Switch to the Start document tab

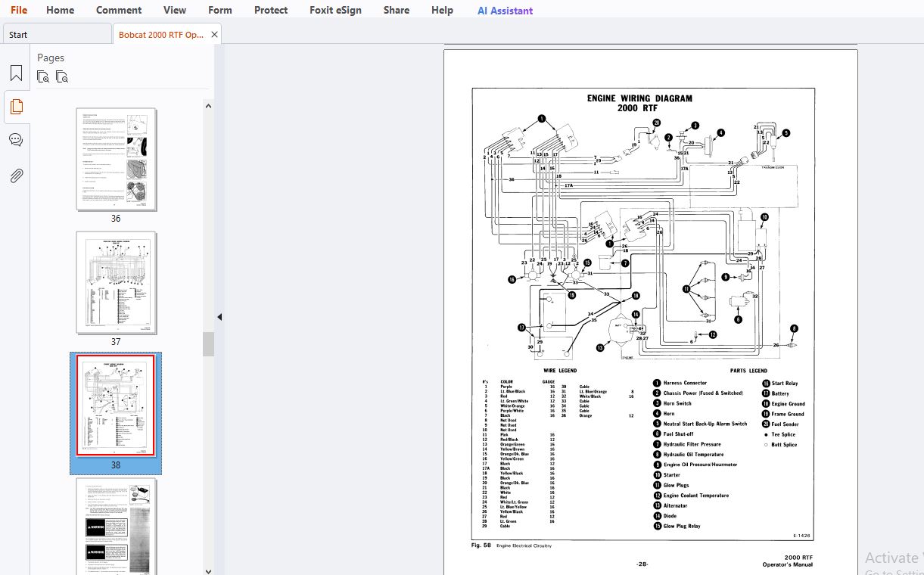pyautogui.click(x=58, y=34)
